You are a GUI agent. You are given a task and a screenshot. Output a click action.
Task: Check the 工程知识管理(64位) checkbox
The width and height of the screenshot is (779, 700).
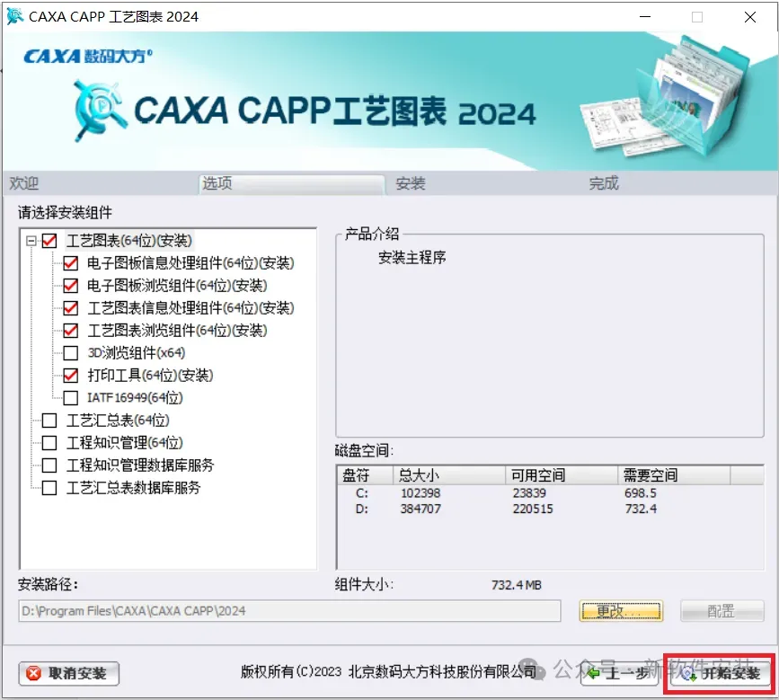49,443
